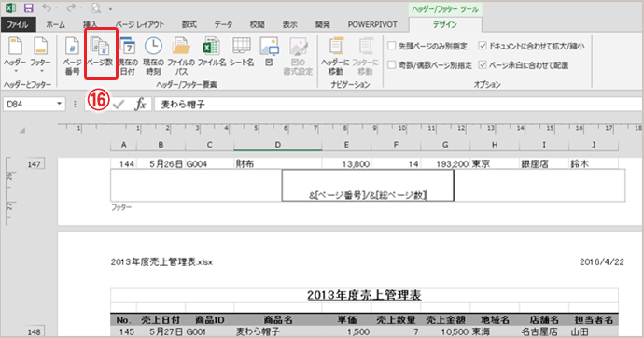Insert current time with 現在の時刻 icon

pos(153,56)
